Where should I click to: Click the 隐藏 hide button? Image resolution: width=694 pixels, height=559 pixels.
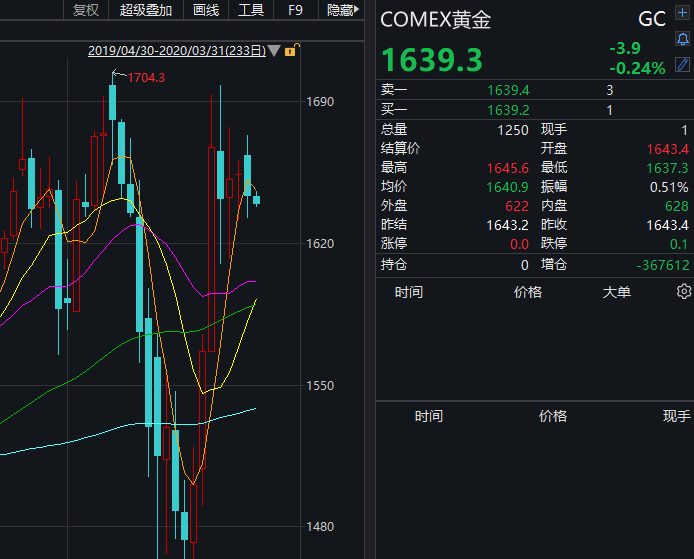point(340,10)
